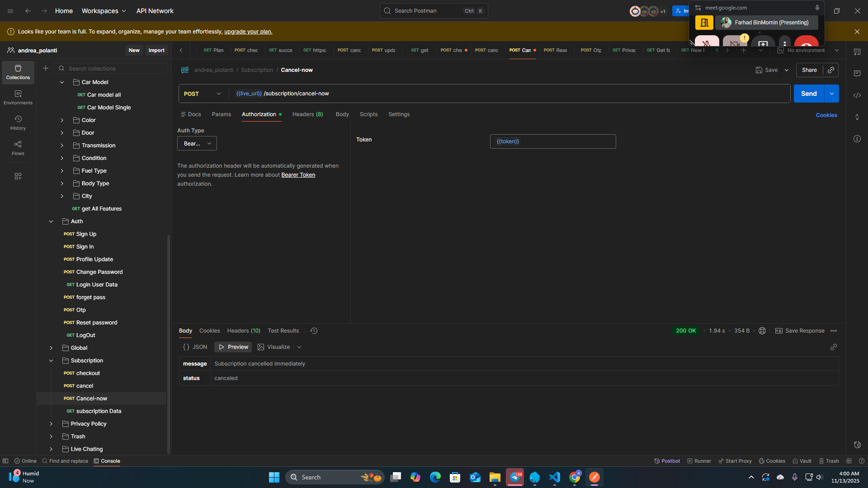
Task: Open Postbot from the status bar
Action: click(667, 461)
